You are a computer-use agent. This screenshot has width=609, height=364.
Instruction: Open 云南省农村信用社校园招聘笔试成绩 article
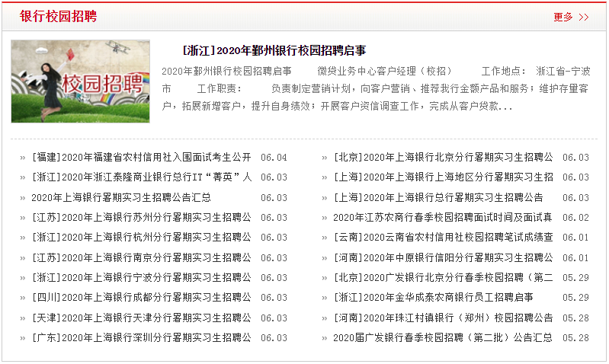(443, 238)
